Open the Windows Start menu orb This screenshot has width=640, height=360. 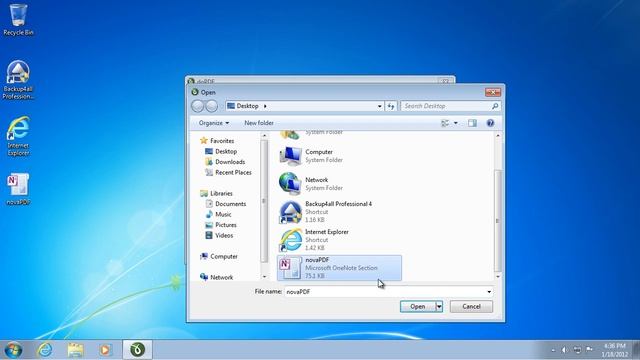(x=13, y=350)
